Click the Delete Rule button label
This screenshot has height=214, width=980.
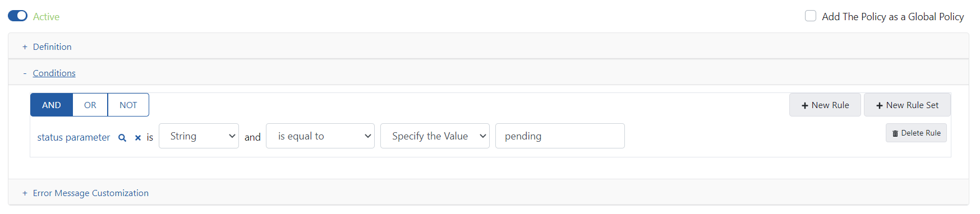[921, 133]
